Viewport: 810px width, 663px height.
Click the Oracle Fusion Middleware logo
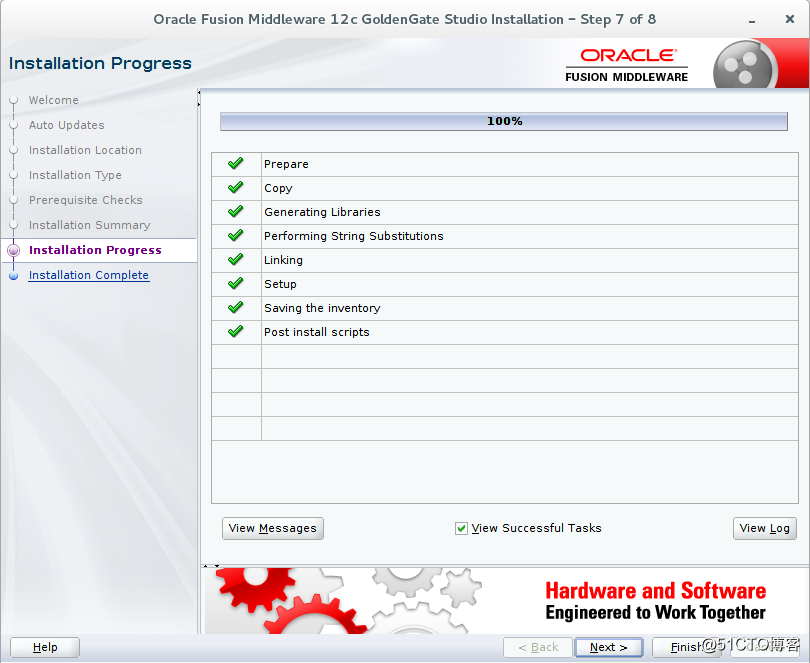[627, 65]
